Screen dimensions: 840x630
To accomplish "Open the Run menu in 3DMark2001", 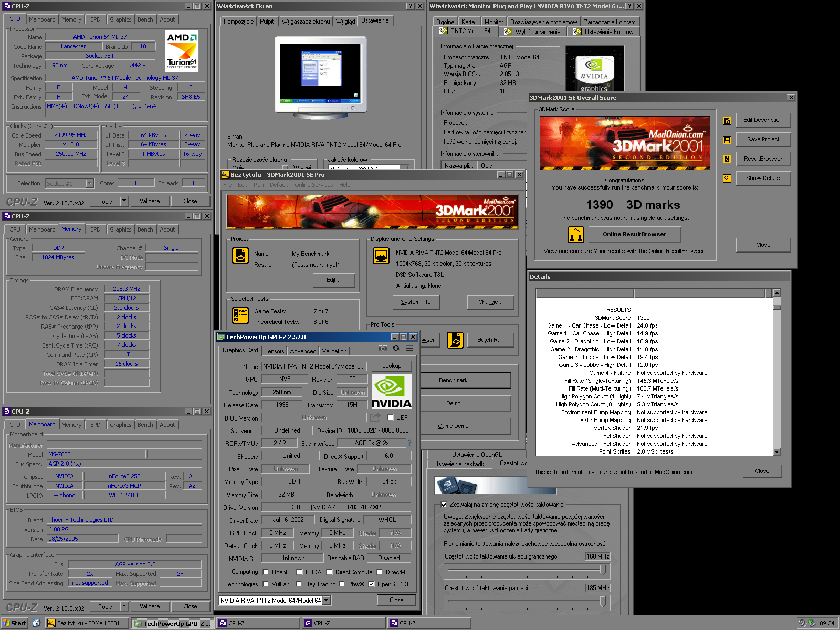I will (258, 185).
